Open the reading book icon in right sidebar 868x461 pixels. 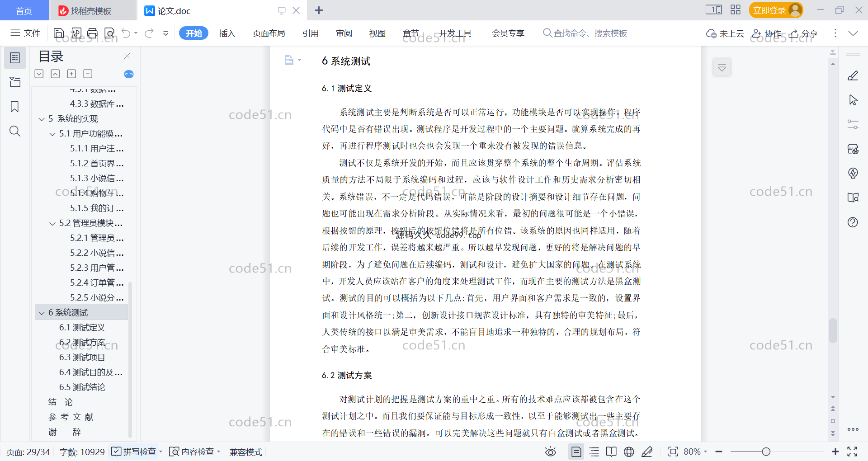(853, 198)
